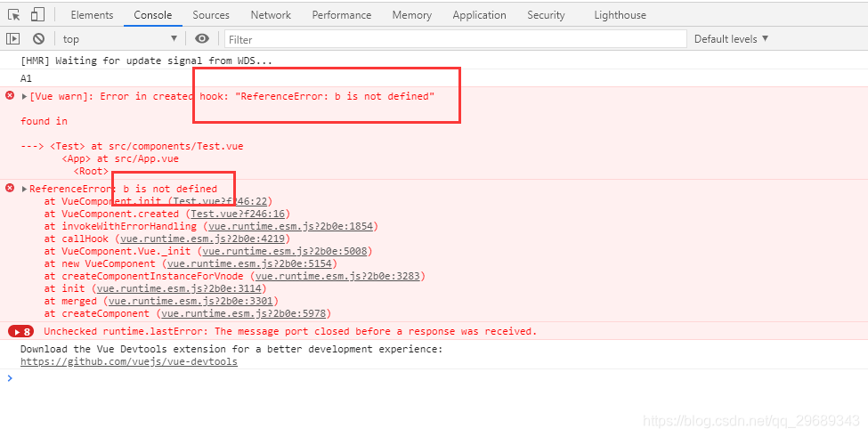
Task: Open the Lighthouse tab
Action: [x=621, y=15]
